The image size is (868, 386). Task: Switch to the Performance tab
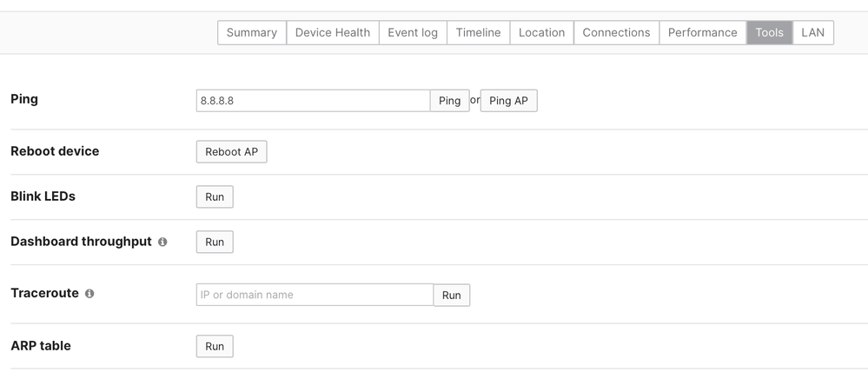[702, 33]
